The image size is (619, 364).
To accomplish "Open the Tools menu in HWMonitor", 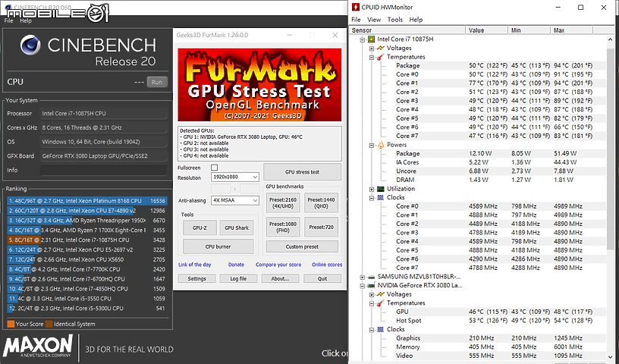I will point(394,20).
